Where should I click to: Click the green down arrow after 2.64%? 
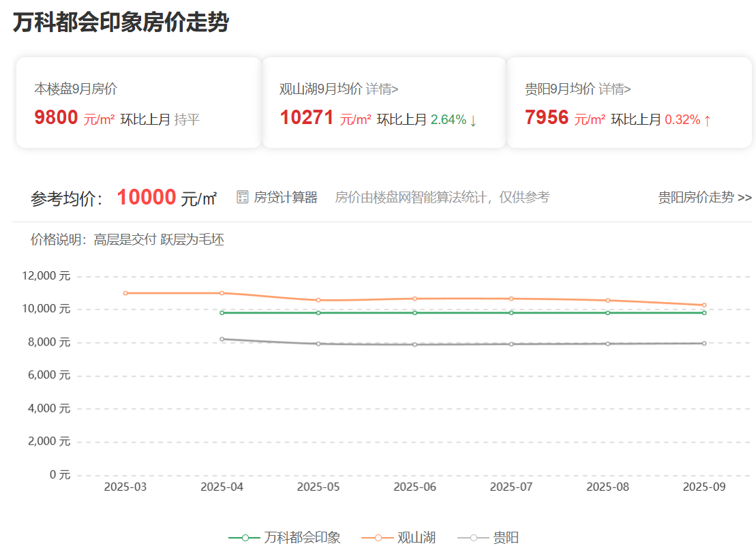(x=473, y=120)
